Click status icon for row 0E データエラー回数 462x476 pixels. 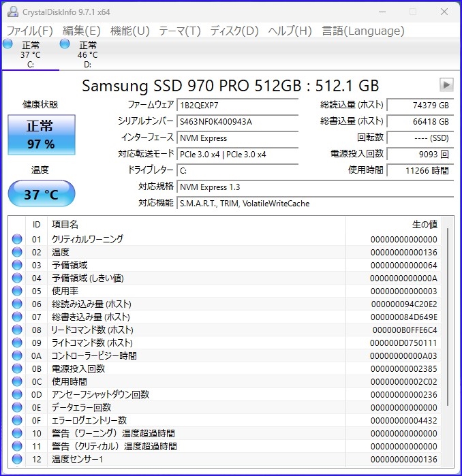pos(17,407)
